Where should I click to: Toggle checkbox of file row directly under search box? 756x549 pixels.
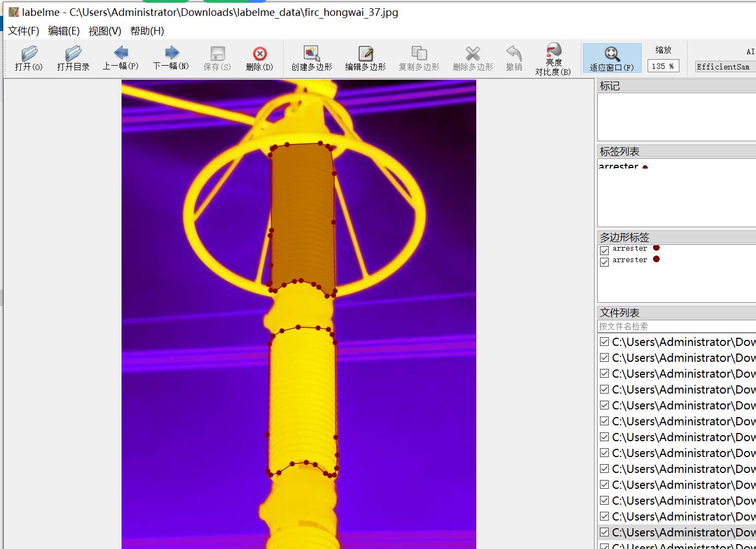tap(604, 342)
